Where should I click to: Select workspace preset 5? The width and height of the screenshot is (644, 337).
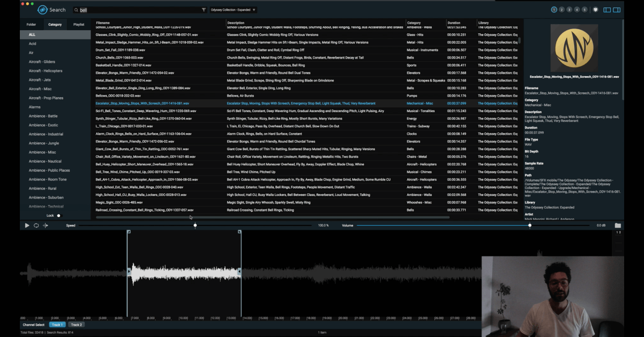click(585, 10)
